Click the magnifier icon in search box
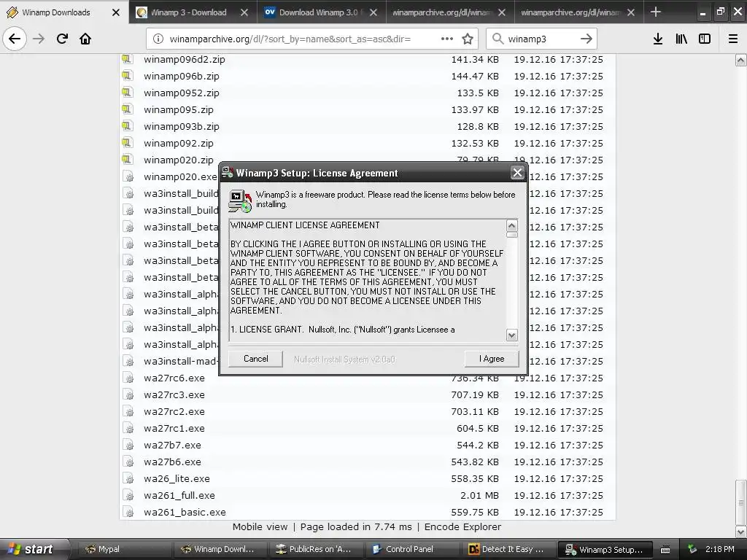The height and width of the screenshot is (560, 747). tap(498, 39)
